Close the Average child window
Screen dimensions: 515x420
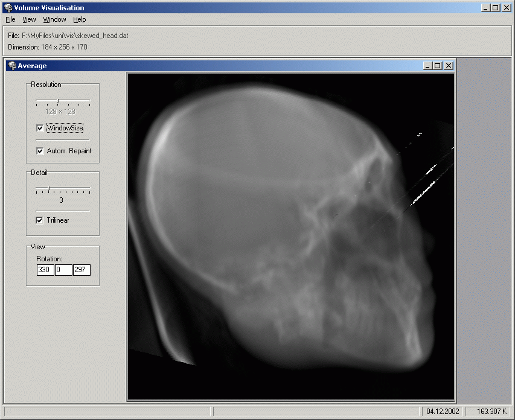point(449,66)
